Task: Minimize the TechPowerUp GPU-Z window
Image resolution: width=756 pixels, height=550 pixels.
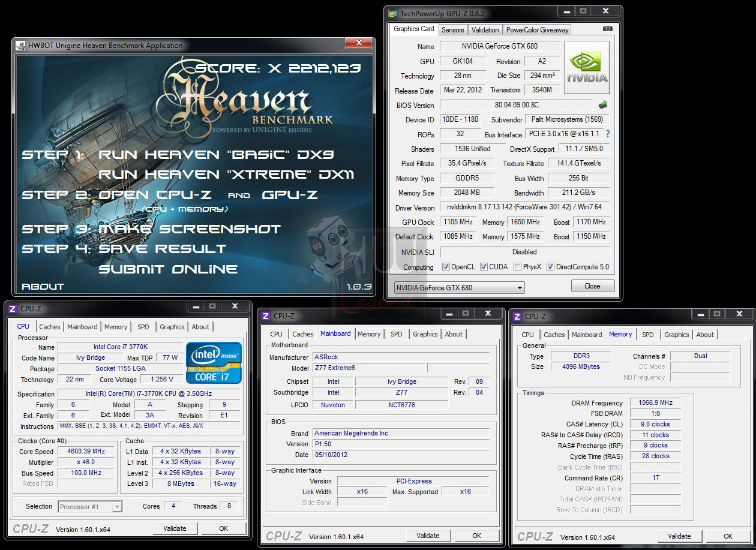Action: tap(567, 11)
